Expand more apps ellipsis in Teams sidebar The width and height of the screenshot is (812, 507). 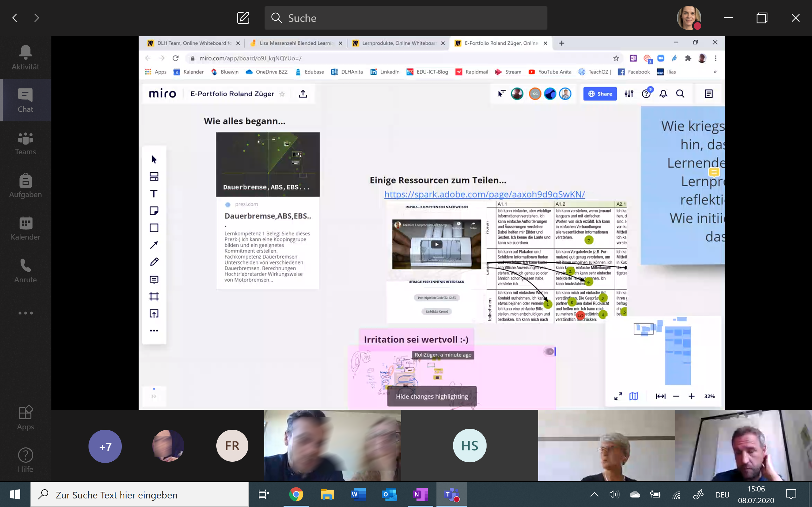point(25,313)
